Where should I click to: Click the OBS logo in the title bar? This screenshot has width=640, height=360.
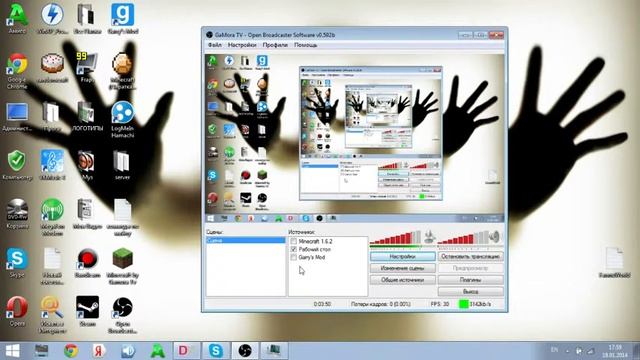pos(209,35)
